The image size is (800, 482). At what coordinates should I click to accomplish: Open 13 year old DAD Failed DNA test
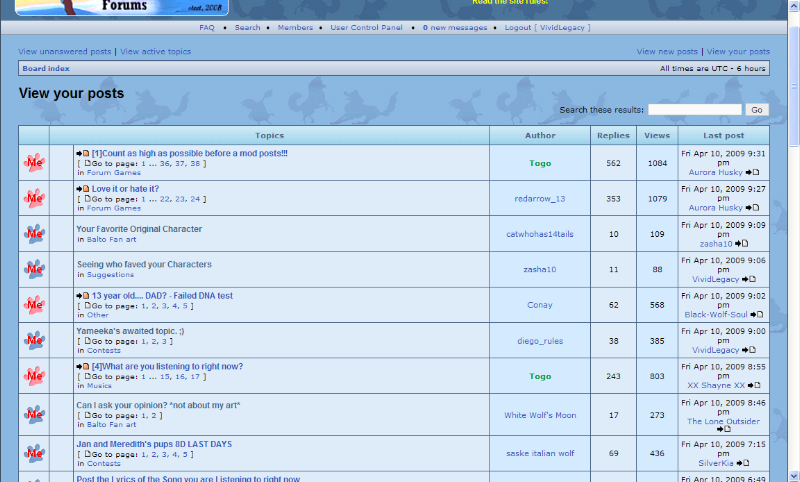click(x=162, y=295)
